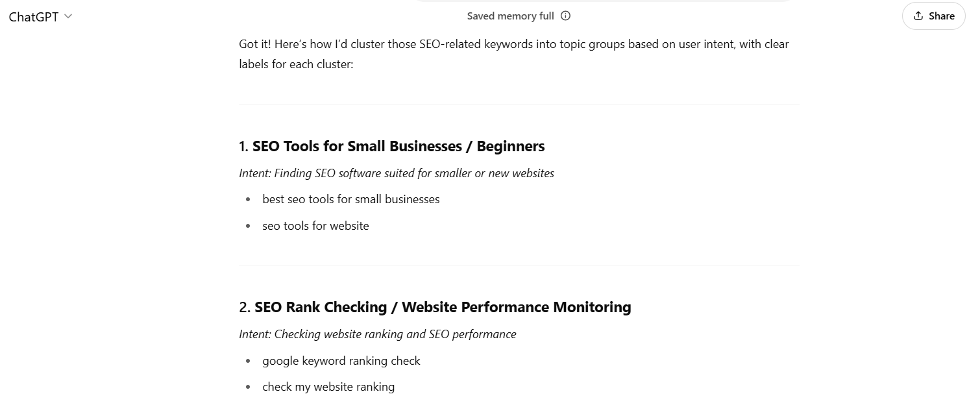The width and height of the screenshot is (980, 405).
Task: Click the numbered label 2 before the second heading
Action: click(243, 307)
